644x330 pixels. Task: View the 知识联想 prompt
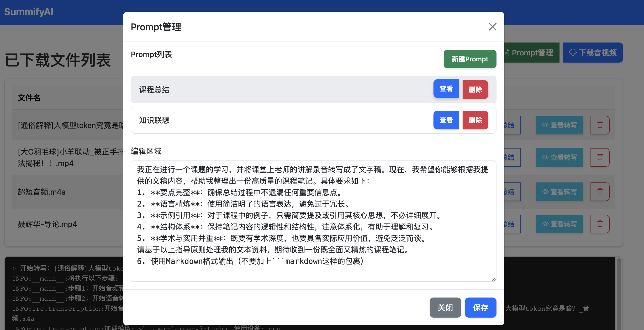coord(446,120)
